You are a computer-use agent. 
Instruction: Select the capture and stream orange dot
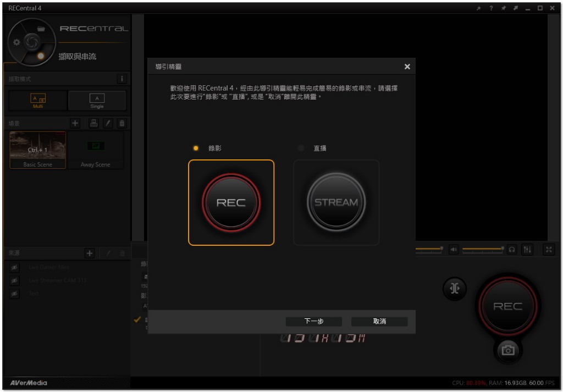pos(41,56)
